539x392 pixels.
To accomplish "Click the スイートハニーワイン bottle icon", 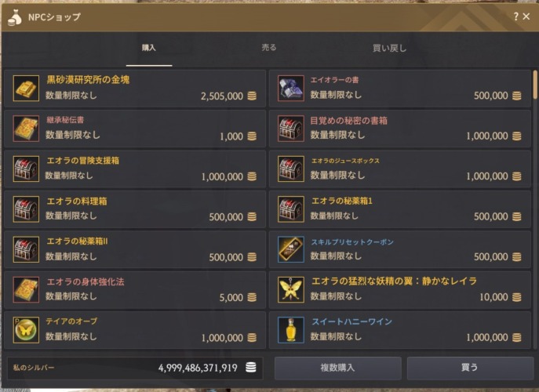I will pos(291,330).
